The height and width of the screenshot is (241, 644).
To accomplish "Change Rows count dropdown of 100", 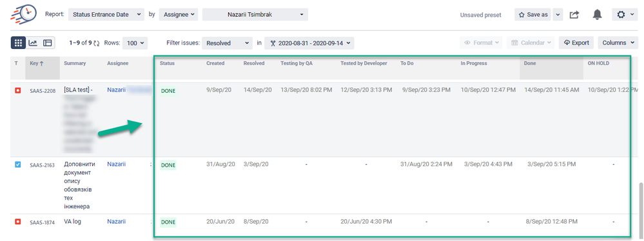I will [x=135, y=43].
